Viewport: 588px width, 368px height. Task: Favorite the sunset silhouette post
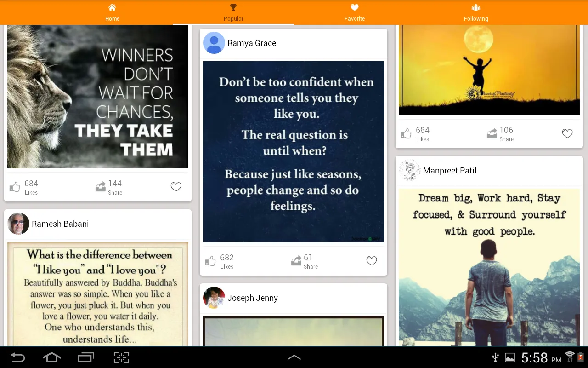click(x=567, y=133)
